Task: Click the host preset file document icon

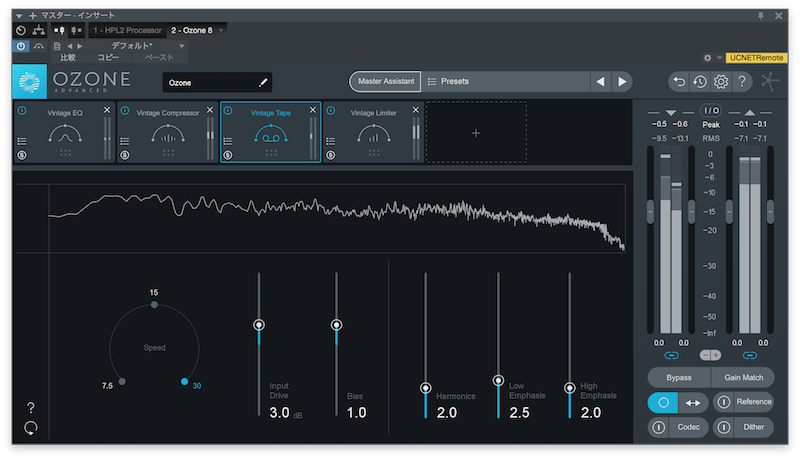Action: (x=57, y=46)
